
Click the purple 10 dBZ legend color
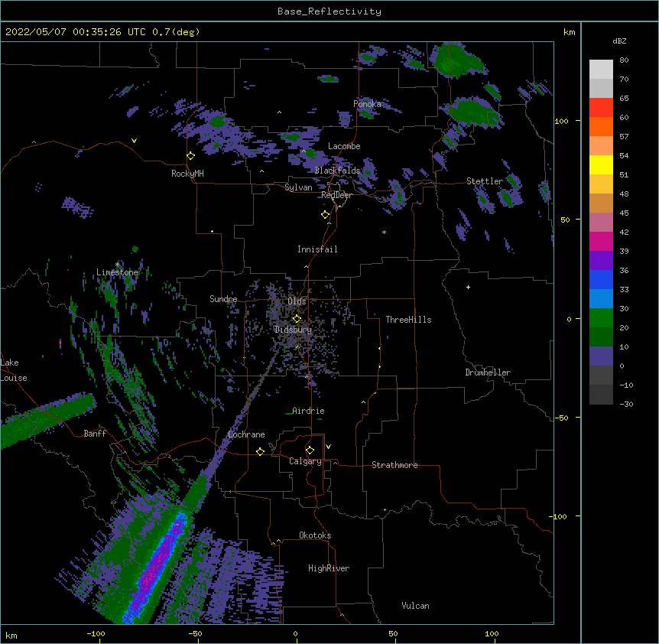[601, 356]
